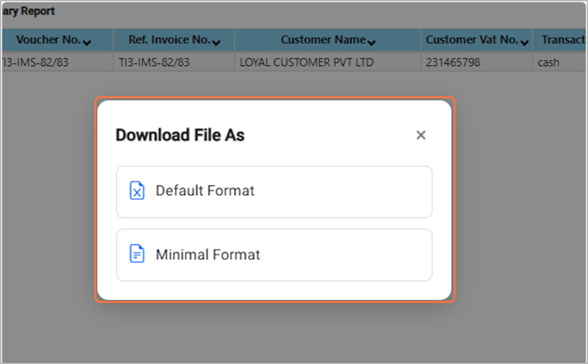Screen dimensions: 588x364
Task: Expand the Voucher No. column arrow
Action: [x=88, y=42]
